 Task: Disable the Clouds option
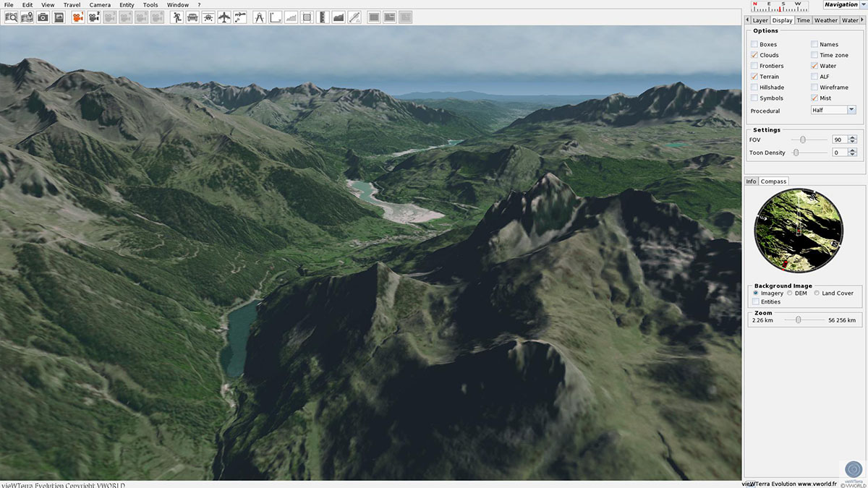(755, 56)
